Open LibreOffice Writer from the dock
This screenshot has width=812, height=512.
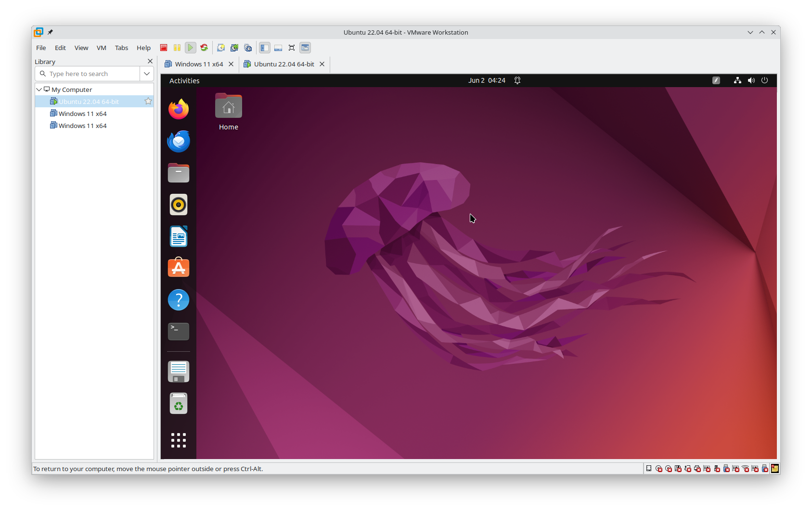(179, 236)
